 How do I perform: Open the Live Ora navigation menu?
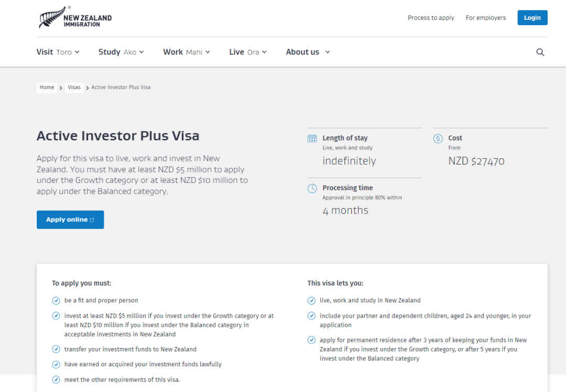tap(248, 52)
